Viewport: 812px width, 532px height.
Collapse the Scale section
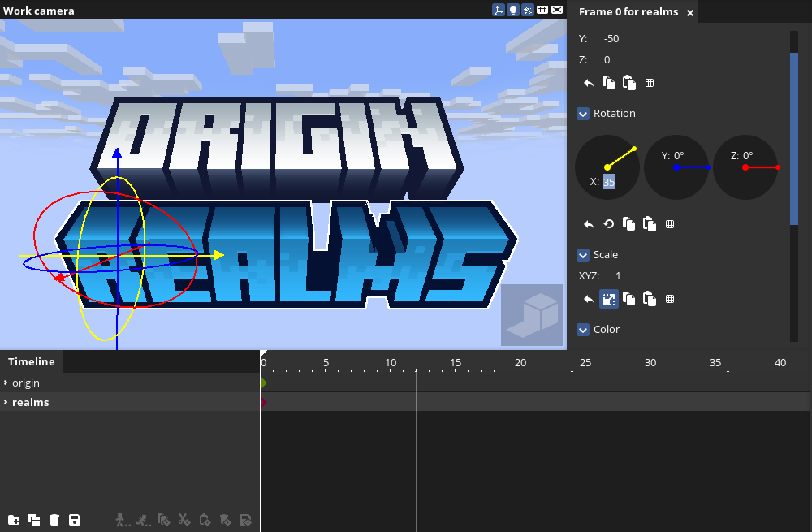[x=583, y=255]
